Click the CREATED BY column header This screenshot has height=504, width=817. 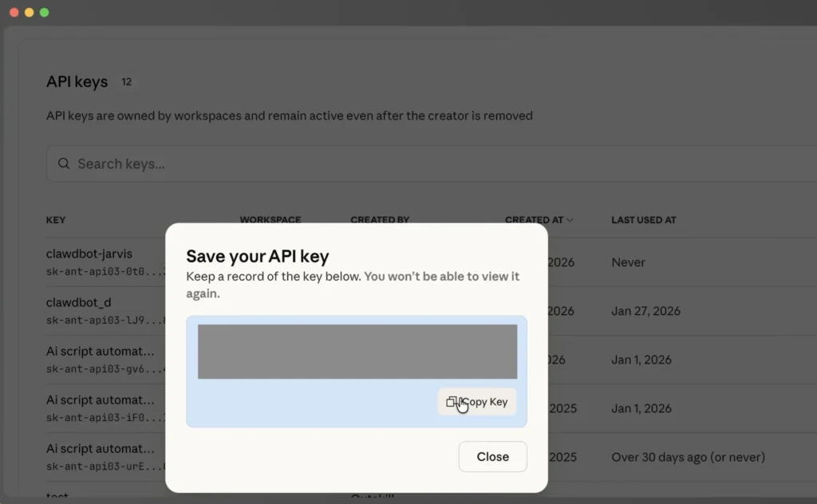[x=380, y=219]
